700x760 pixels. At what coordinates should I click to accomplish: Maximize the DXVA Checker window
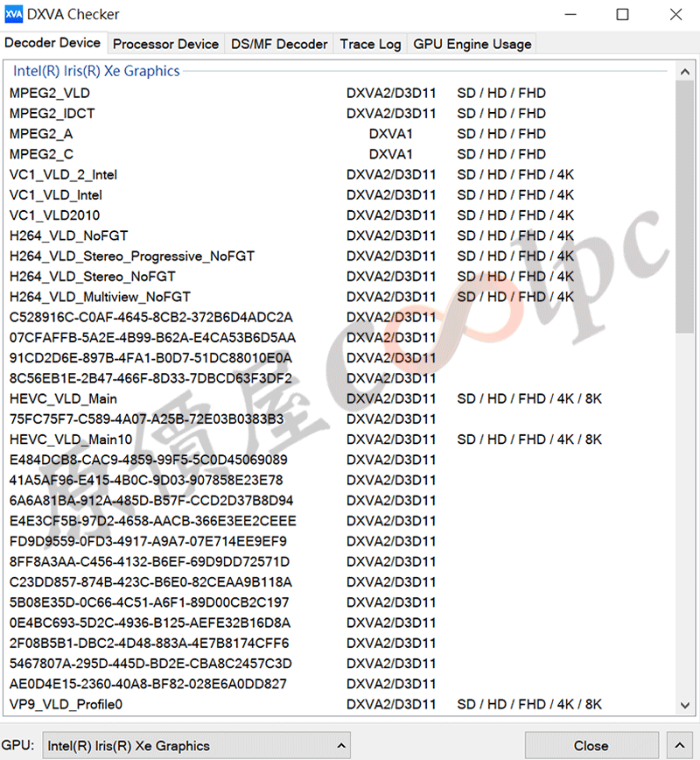(622, 15)
